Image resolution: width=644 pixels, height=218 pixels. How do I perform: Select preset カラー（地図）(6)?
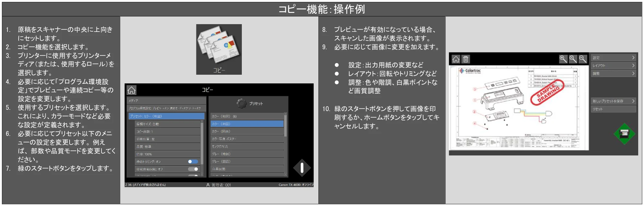[247, 116]
